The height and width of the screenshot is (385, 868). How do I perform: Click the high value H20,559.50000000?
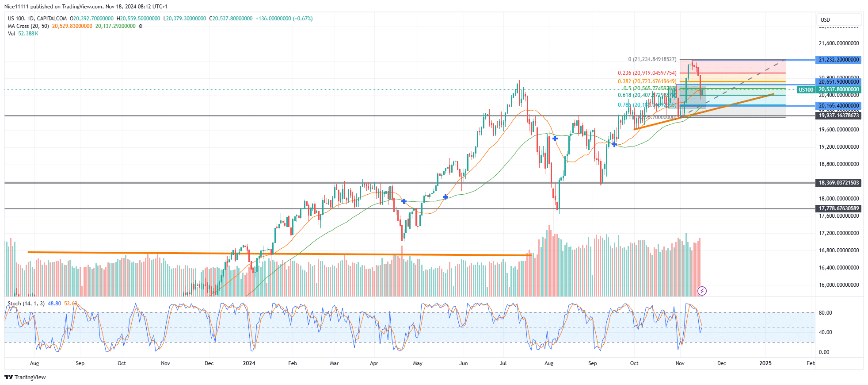click(x=138, y=19)
